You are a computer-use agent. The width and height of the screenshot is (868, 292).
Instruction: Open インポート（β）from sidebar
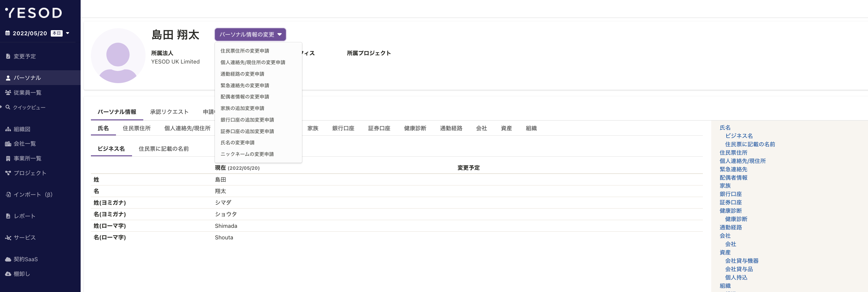(33, 194)
